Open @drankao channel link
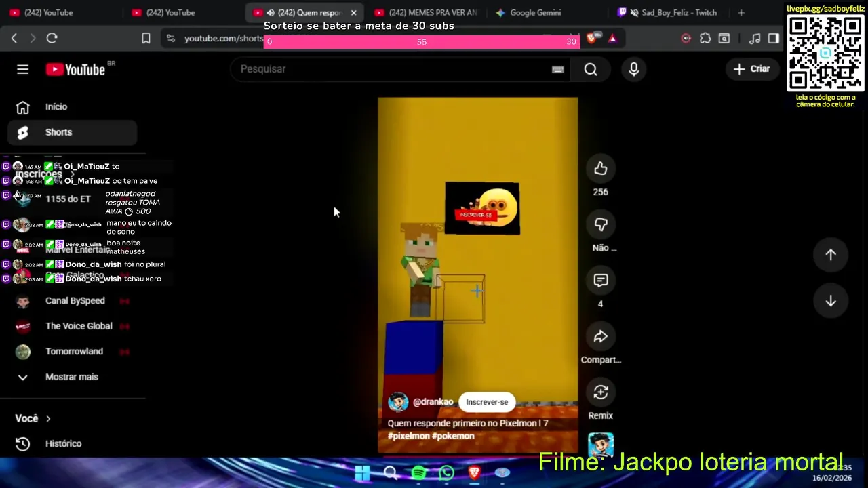The height and width of the screenshot is (488, 868). pyautogui.click(x=433, y=402)
